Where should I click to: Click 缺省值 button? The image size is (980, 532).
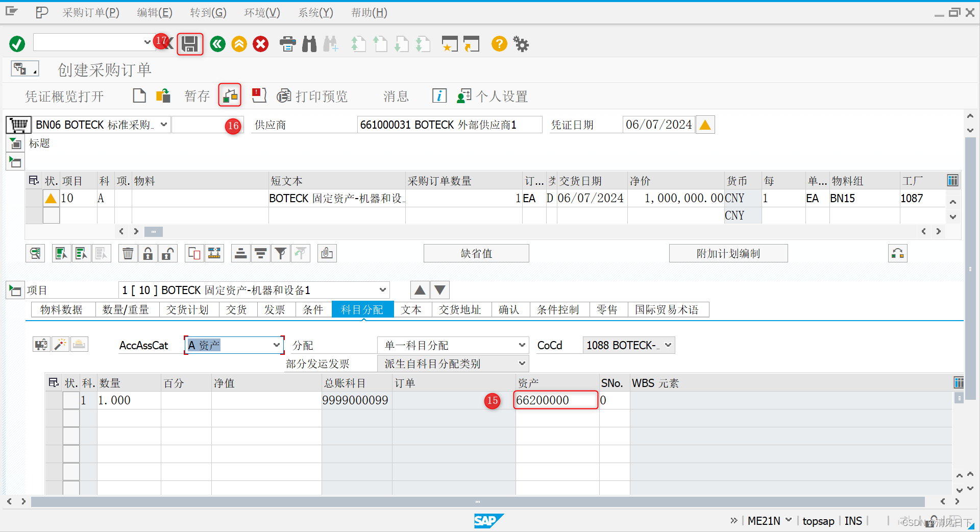coord(476,253)
